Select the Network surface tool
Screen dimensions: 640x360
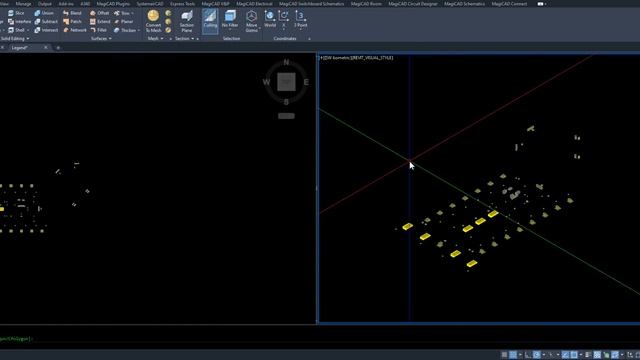click(75, 30)
